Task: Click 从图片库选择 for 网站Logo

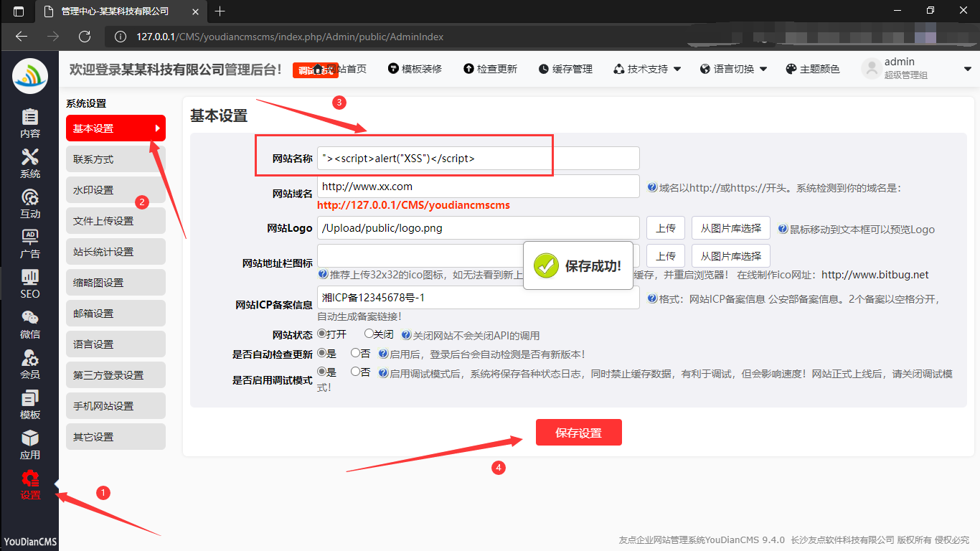Action: tap(731, 228)
